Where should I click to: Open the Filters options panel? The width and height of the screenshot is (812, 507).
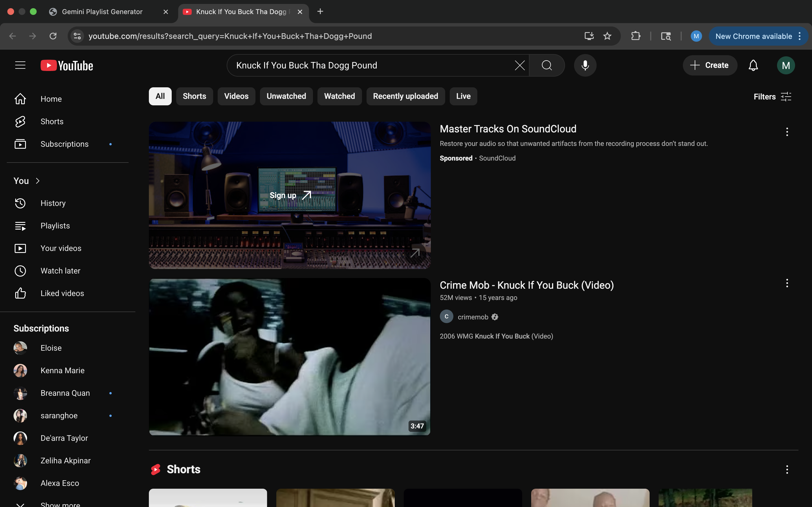[772, 97]
